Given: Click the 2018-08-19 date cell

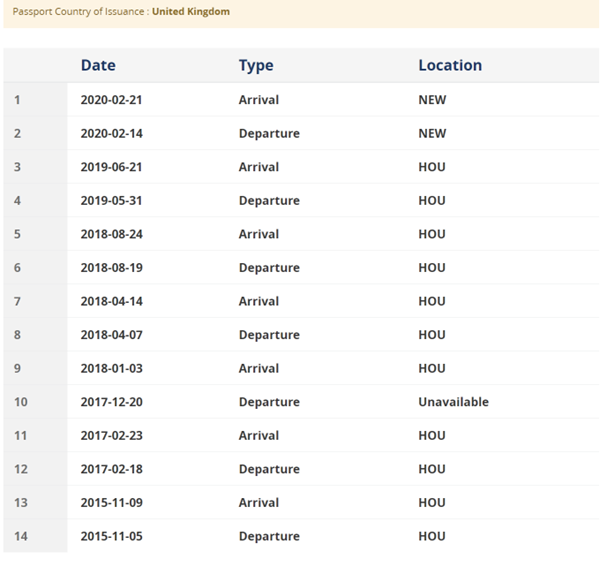Looking at the screenshot, I should [x=111, y=268].
